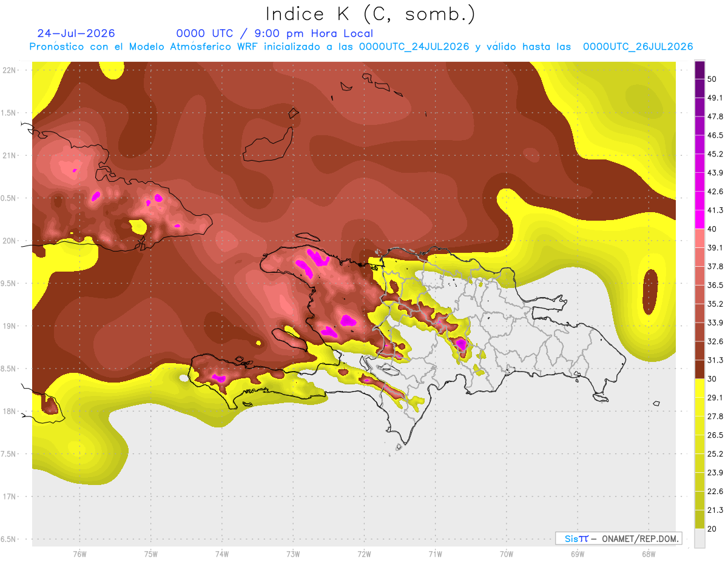Click the "22N" latitude label
This screenshot has height=562, width=728.
point(10,70)
